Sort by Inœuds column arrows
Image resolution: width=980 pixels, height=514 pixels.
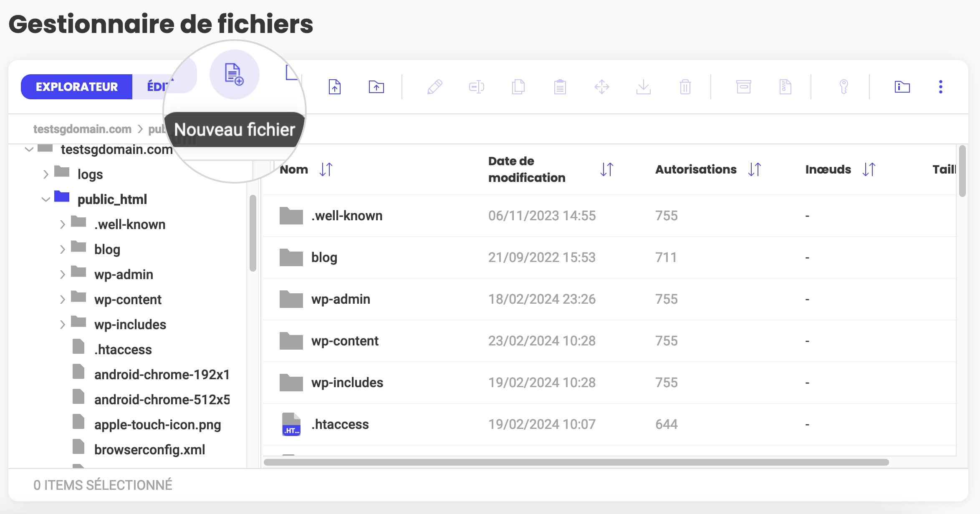coord(869,169)
